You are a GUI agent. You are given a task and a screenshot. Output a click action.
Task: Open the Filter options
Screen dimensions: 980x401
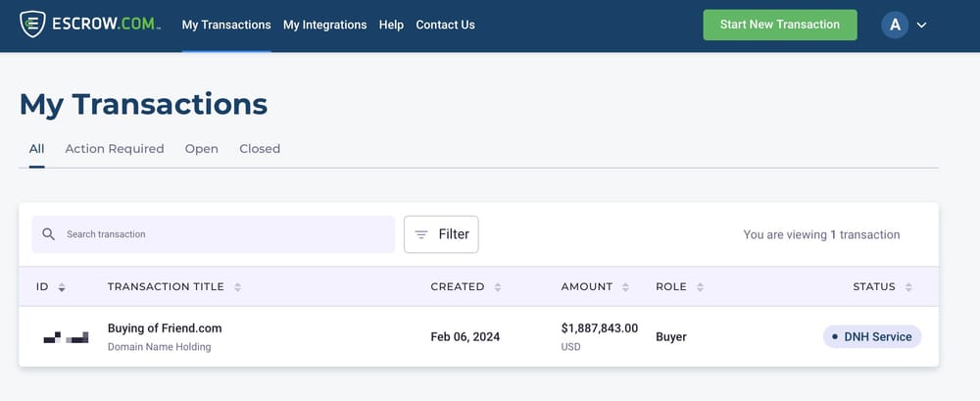441,234
